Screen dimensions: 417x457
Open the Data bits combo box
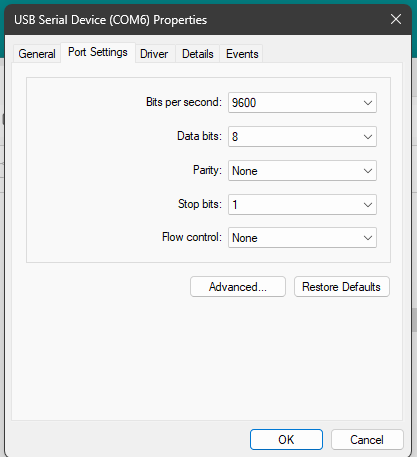click(x=302, y=137)
